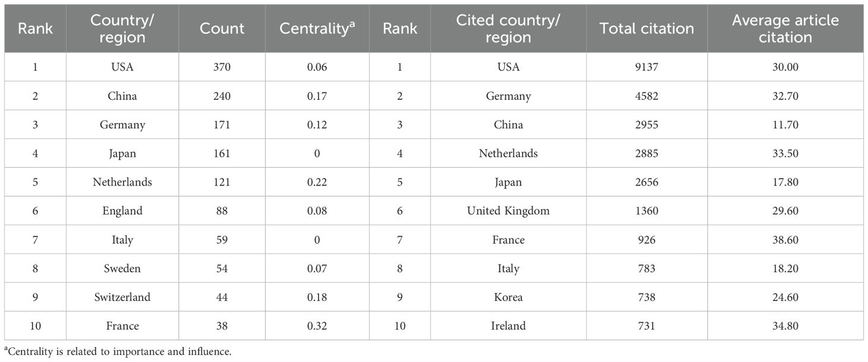
Task: Click the Switzerland cell
Action: coord(122,297)
